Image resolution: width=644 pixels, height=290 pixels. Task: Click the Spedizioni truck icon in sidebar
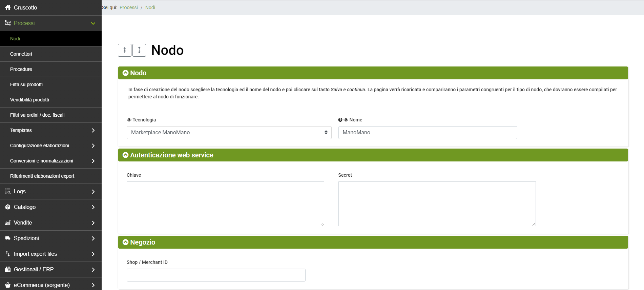(x=8, y=238)
